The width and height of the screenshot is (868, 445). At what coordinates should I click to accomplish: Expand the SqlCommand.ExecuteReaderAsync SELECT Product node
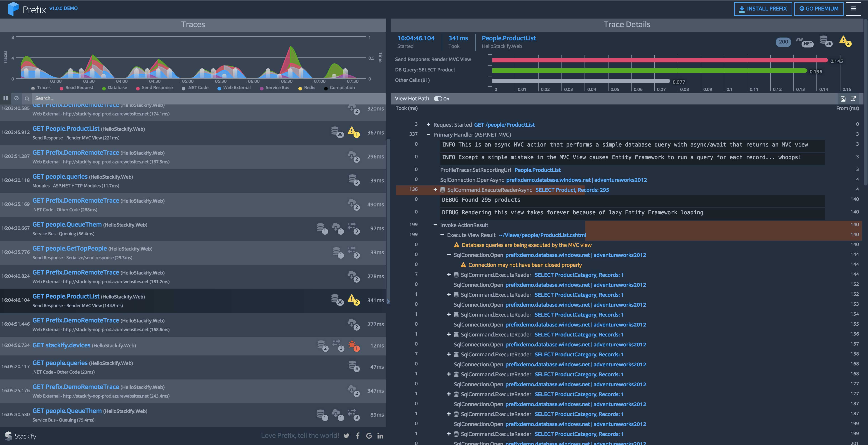[435, 190]
